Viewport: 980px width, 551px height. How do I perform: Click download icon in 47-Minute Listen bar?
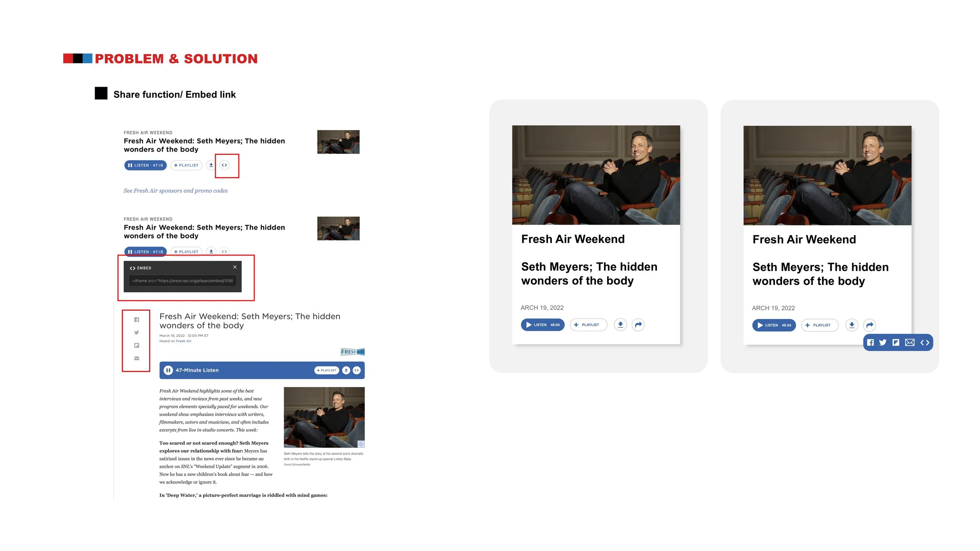pyautogui.click(x=346, y=370)
